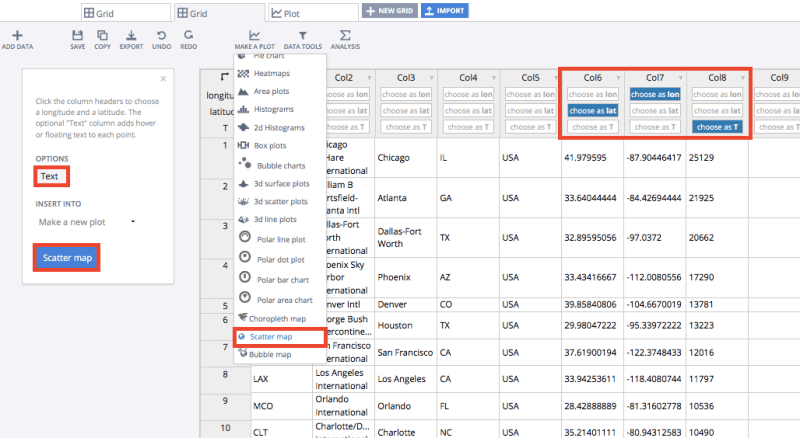This screenshot has width=800, height=438.
Task: Select Area plots menu entry
Action: 271,91
